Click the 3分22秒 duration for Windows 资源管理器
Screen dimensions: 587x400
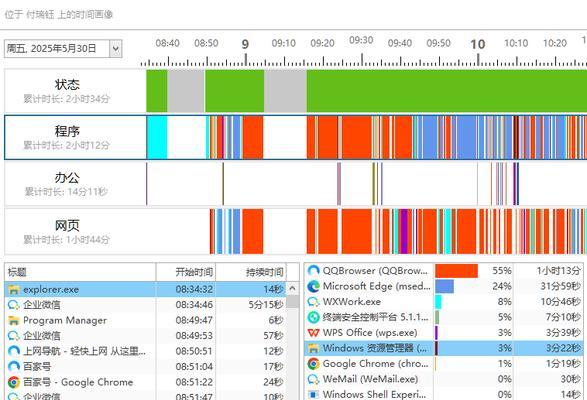pyautogui.click(x=563, y=348)
